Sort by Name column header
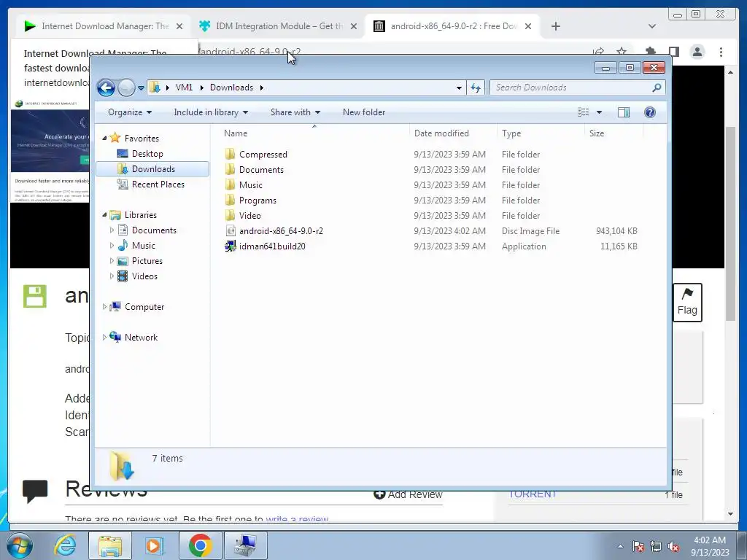This screenshot has width=747, height=560. click(x=314, y=133)
